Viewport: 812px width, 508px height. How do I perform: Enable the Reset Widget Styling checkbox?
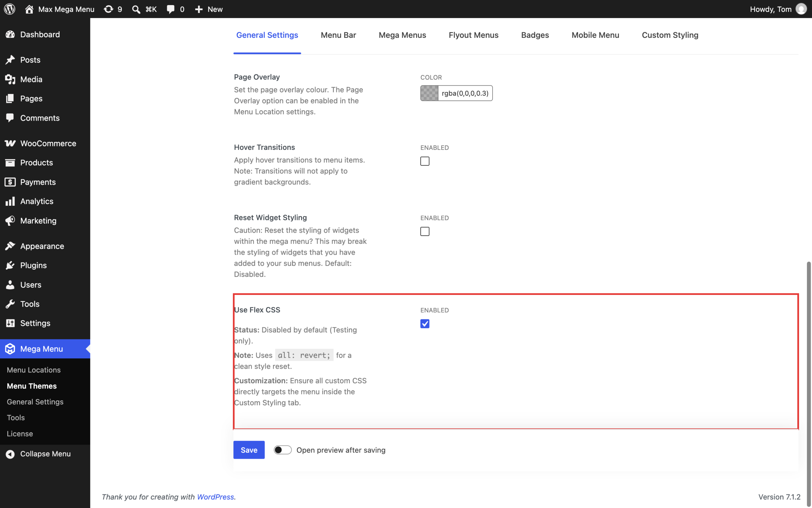(x=425, y=231)
